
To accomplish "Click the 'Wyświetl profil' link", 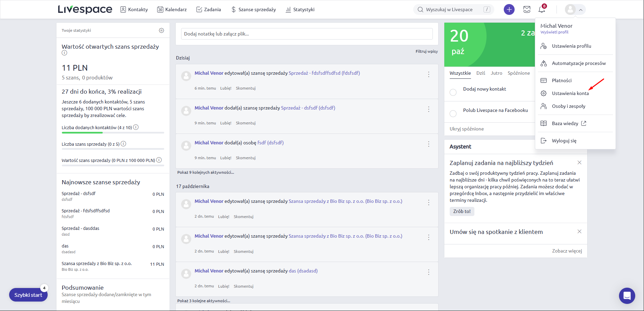I will tap(554, 32).
